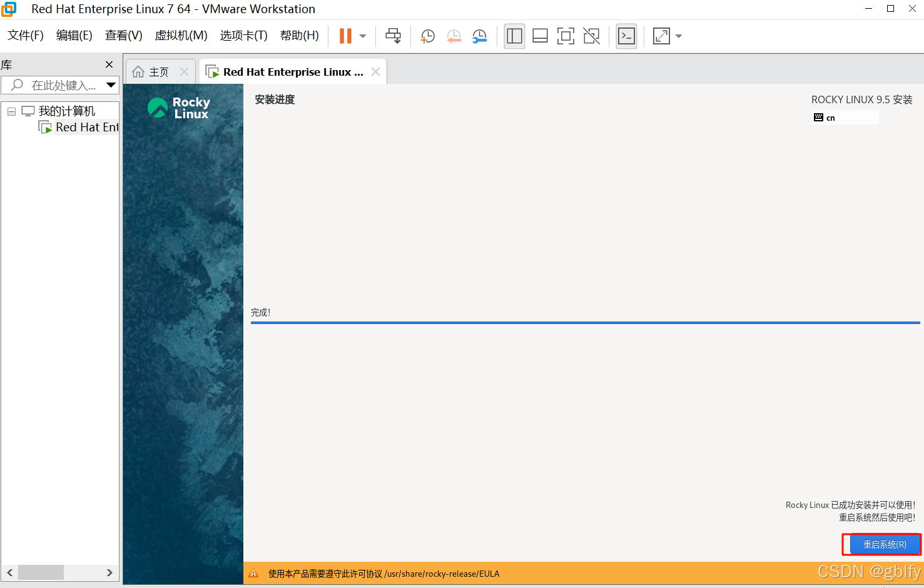Toggle the thumbnail bar view

pos(540,36)
